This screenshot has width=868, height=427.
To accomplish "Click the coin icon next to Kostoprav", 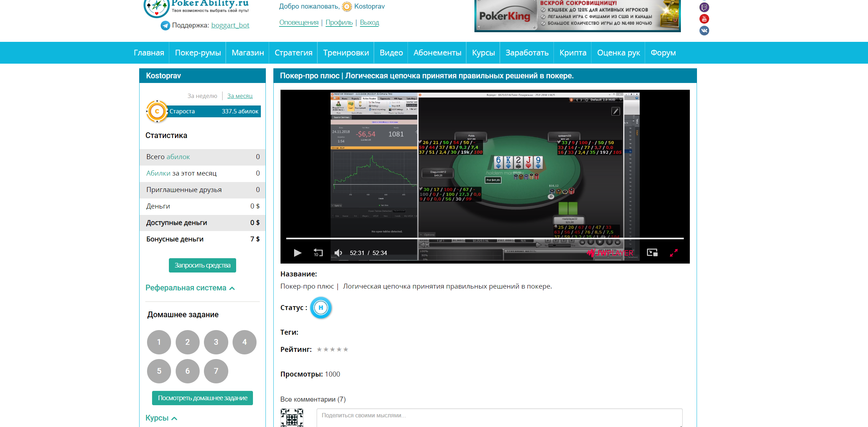I will pos(347,6).
